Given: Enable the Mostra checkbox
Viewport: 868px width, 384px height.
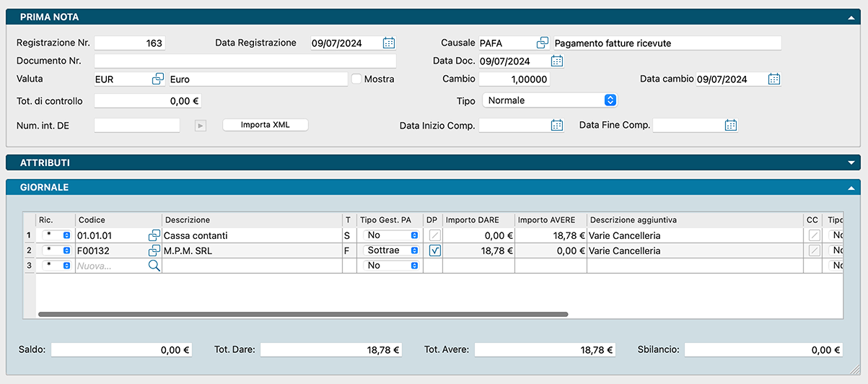Looking at the screenshot, I should [x=356, y=79].
